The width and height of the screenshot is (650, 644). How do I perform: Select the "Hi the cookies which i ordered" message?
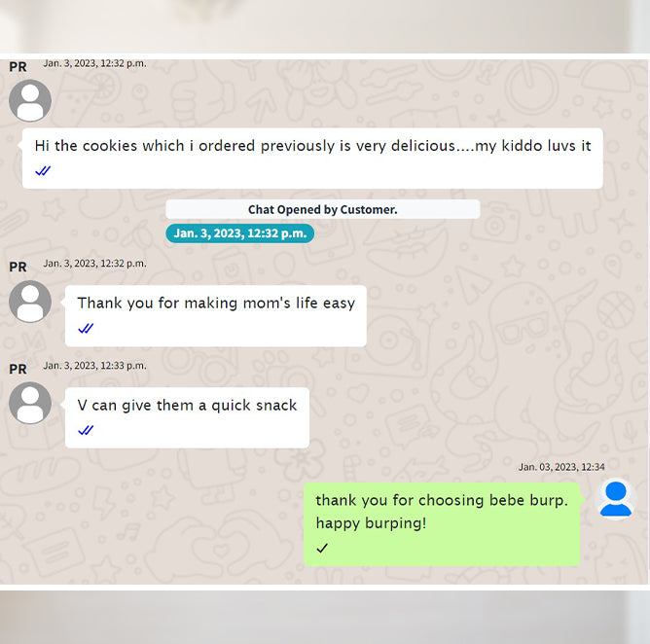click(312, 159)
